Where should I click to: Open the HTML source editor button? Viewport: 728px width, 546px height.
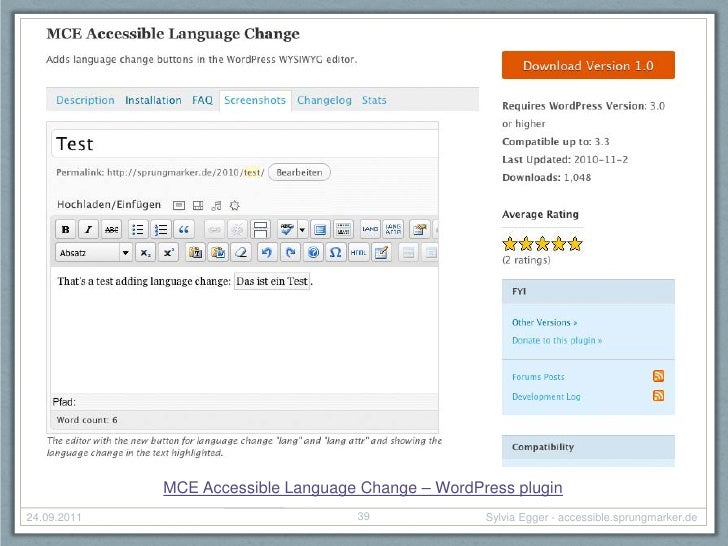[358, 253]
